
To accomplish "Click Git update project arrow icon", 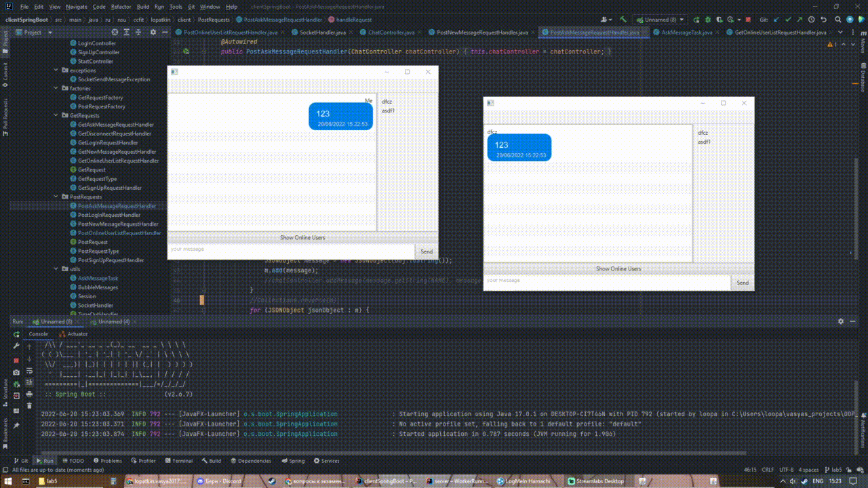I will tap(776, 20).
